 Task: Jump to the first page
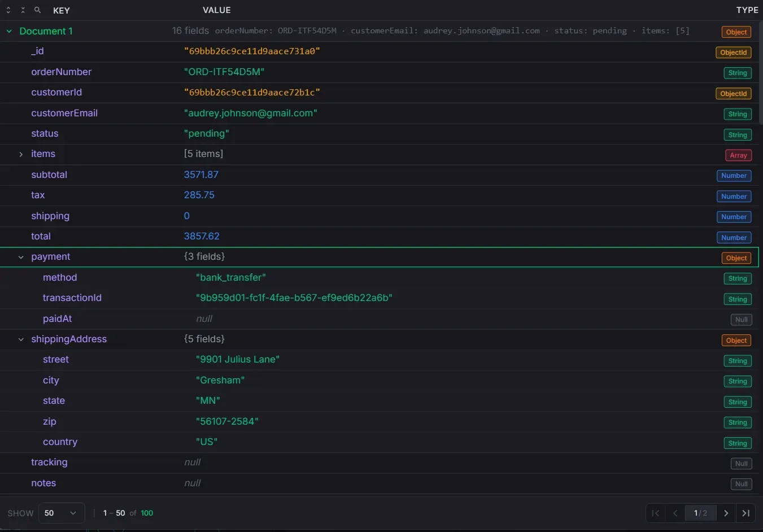click(x=655, y=513)
